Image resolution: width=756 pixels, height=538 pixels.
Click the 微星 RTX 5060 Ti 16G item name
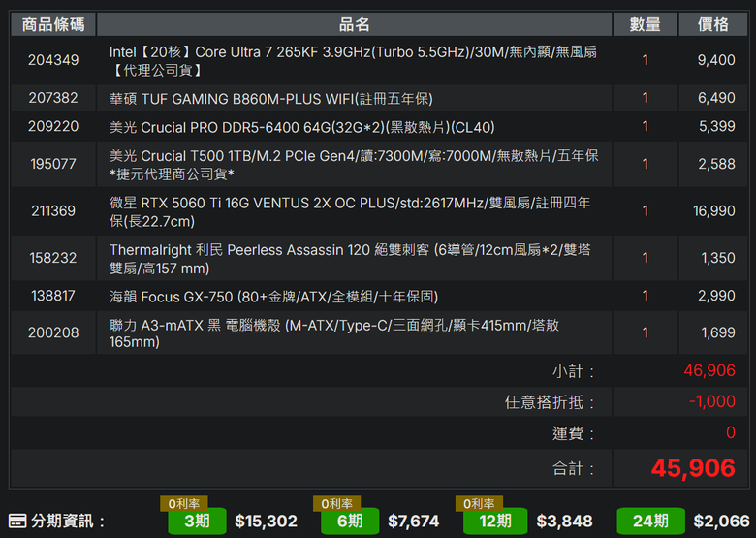[x=350, y=211]
